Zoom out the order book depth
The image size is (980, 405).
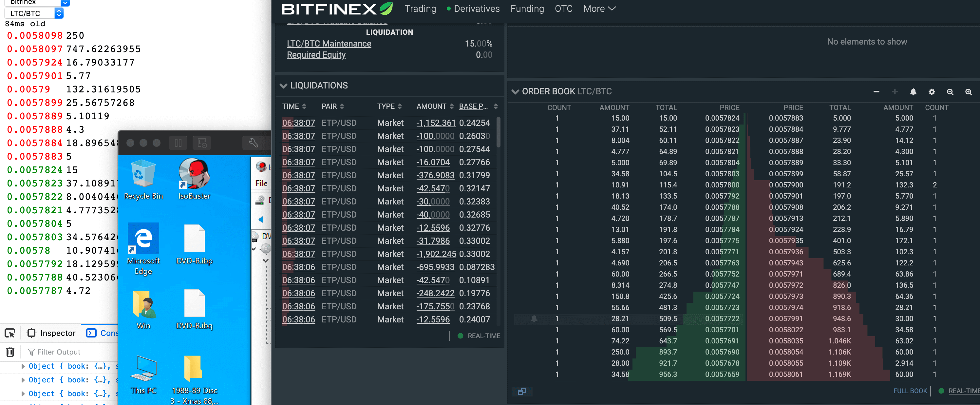point(950,92)
